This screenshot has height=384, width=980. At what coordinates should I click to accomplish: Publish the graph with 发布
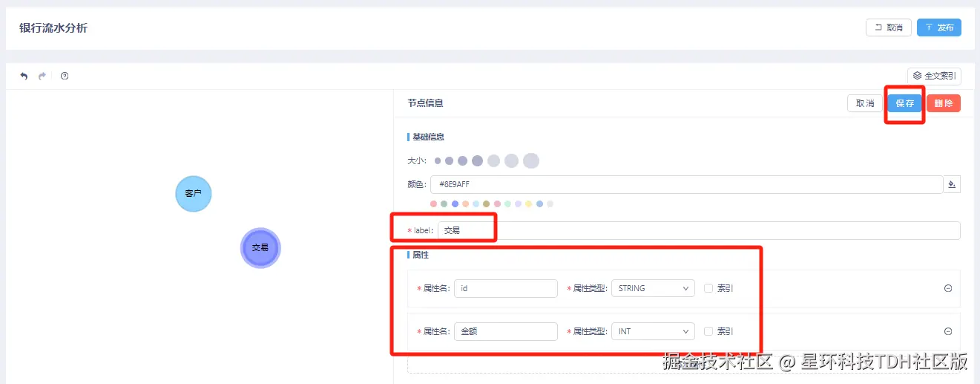(939, 27)
